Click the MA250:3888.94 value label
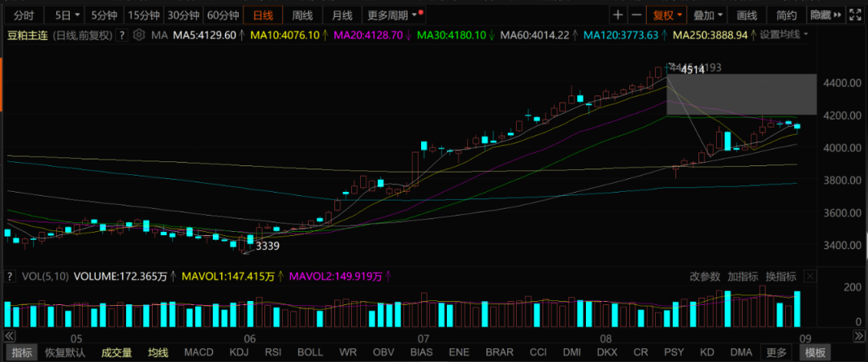This screenshot has width=868, height=362. click(710, 35)
